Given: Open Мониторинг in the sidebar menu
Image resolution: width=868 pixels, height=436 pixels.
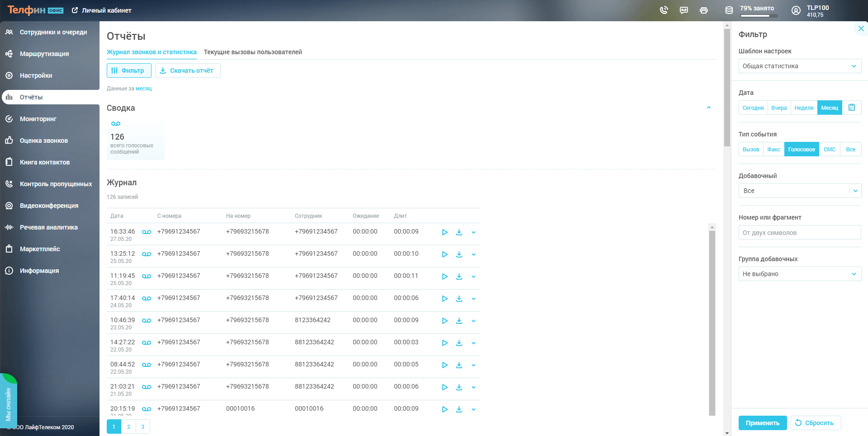Looking at the screenshot, I should pyautogui.click(x=38, y=119).
